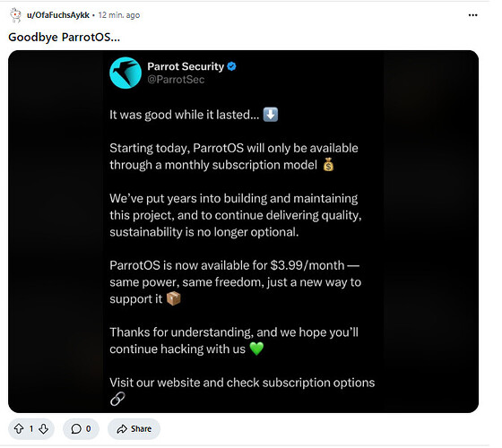Open u/OfaFuchsAykk user profile link
The height and width of the screenshot is (448, 502).
coord(58,15)
